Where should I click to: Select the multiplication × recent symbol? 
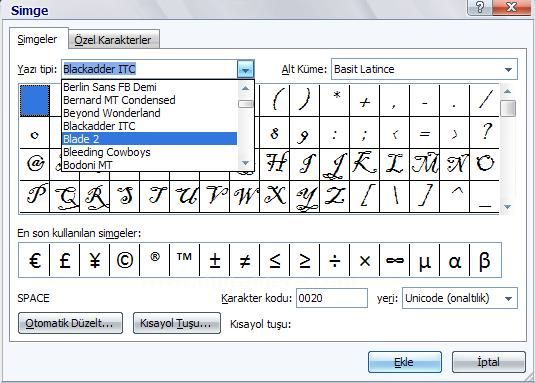(365, 260)
